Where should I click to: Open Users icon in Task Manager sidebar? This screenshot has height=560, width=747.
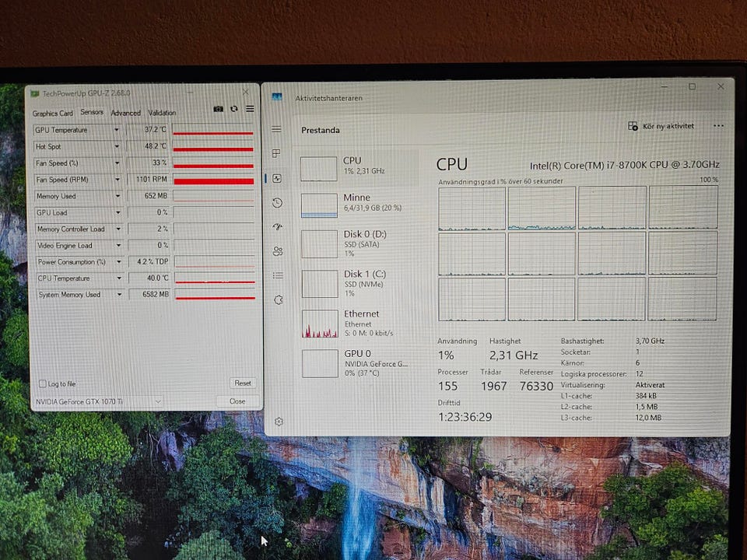pos(278,251)
